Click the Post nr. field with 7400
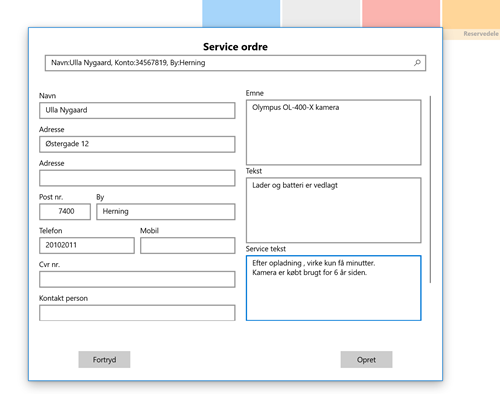The height and width of the screenshot is (394, 500). click(65, 212)
